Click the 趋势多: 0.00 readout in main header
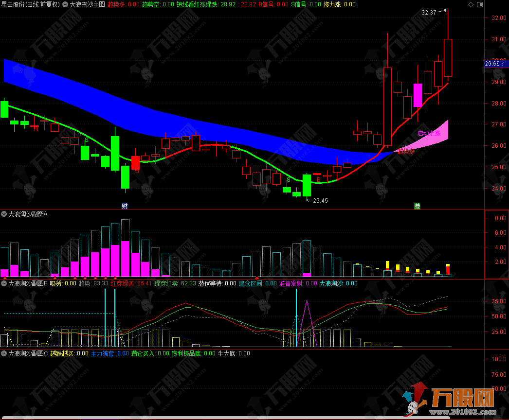This screenshot has width=509, height=420. pos(123,4)
